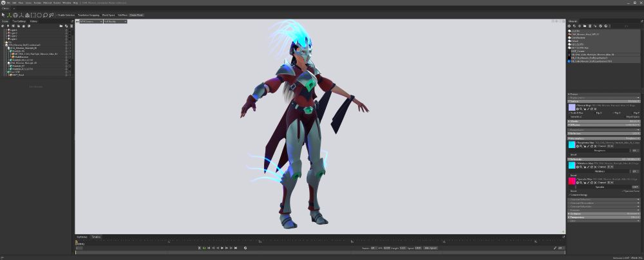Activate the Rotate gizmo tool
Screen dimensions: 644x260
coord(15,15)
